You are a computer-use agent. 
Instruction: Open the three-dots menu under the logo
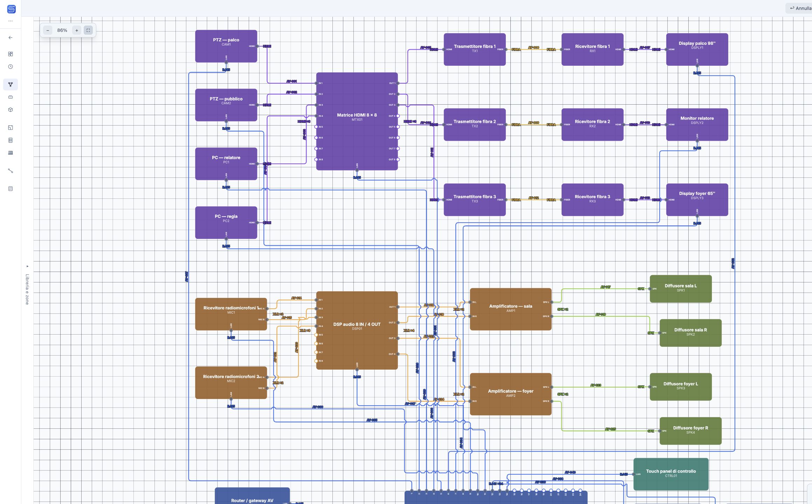(11, 21)
